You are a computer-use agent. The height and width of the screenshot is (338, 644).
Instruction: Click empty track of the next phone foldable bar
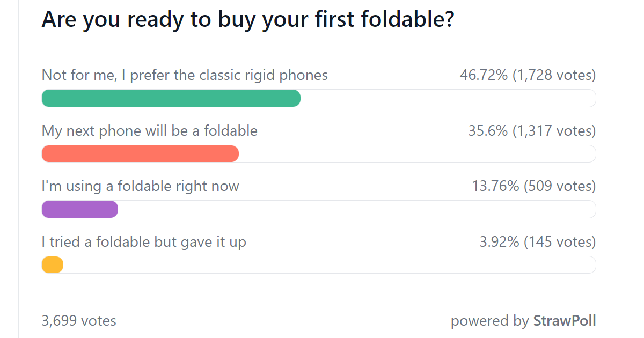coord(418,153)
